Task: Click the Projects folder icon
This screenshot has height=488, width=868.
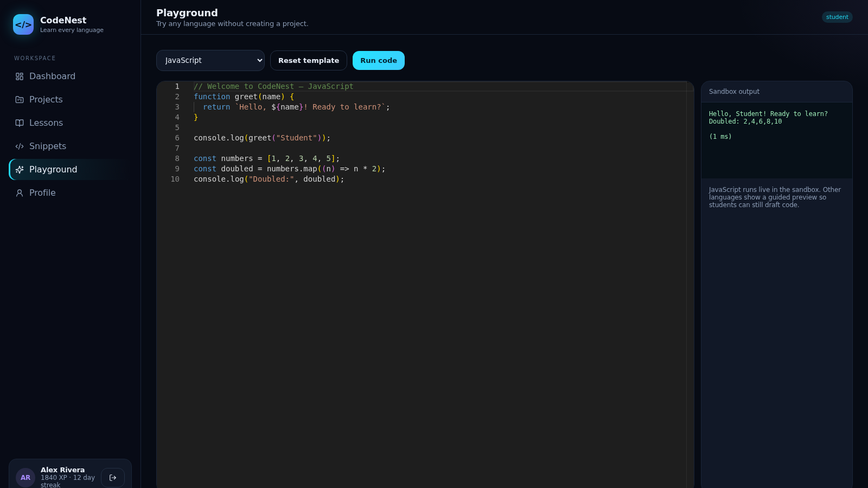Action: [20, 100]
